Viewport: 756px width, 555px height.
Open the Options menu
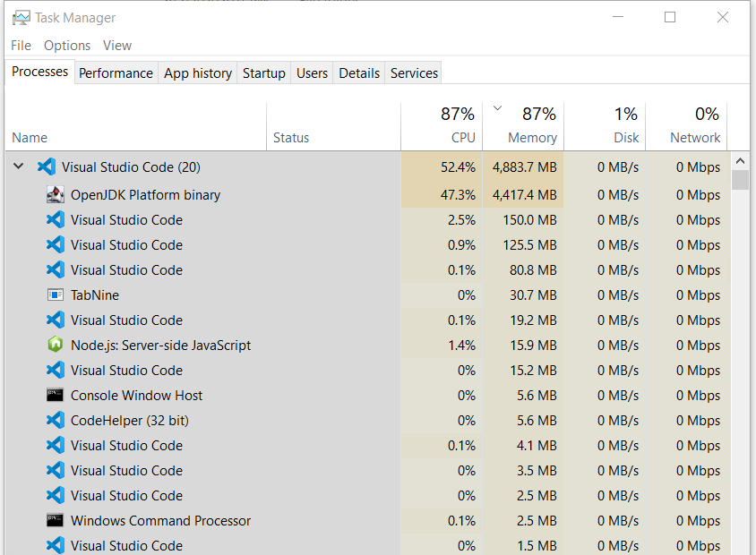click(66, 45)
